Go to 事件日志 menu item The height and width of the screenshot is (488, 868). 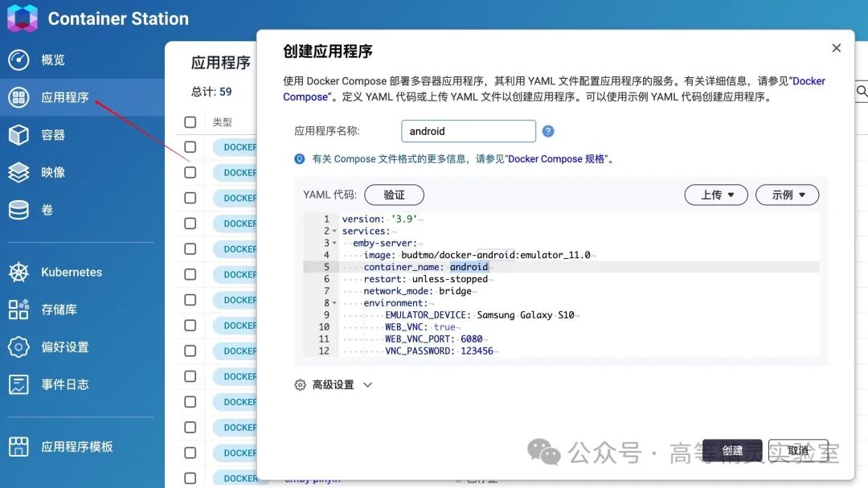click(65, 384)
